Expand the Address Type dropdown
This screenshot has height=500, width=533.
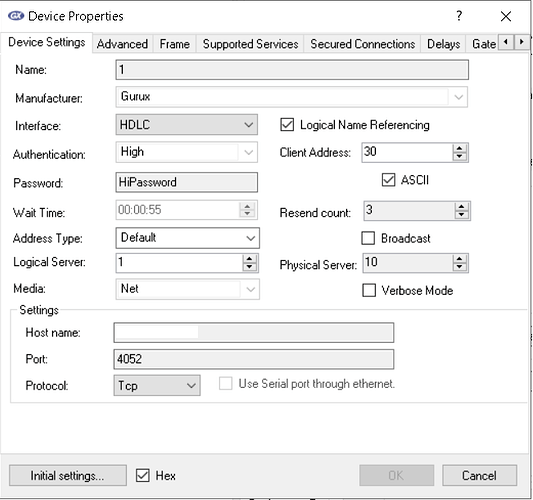(x=188, y=238)
